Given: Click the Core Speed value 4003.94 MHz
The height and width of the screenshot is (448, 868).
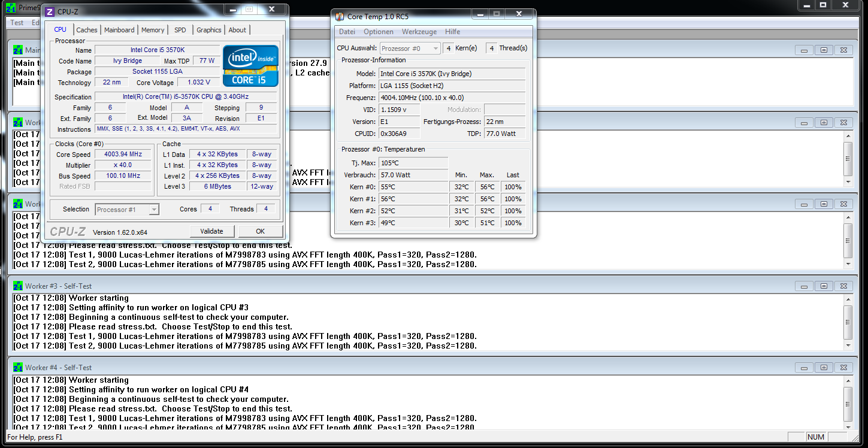Looking at the screenshot, I should click(123, 155).
